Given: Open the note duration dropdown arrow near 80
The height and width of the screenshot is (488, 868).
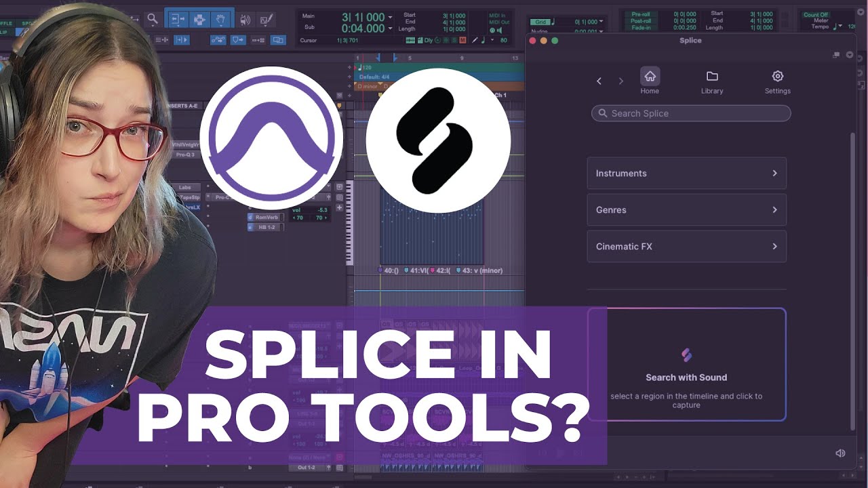Looking at the screenshot, I should (493, 41).
